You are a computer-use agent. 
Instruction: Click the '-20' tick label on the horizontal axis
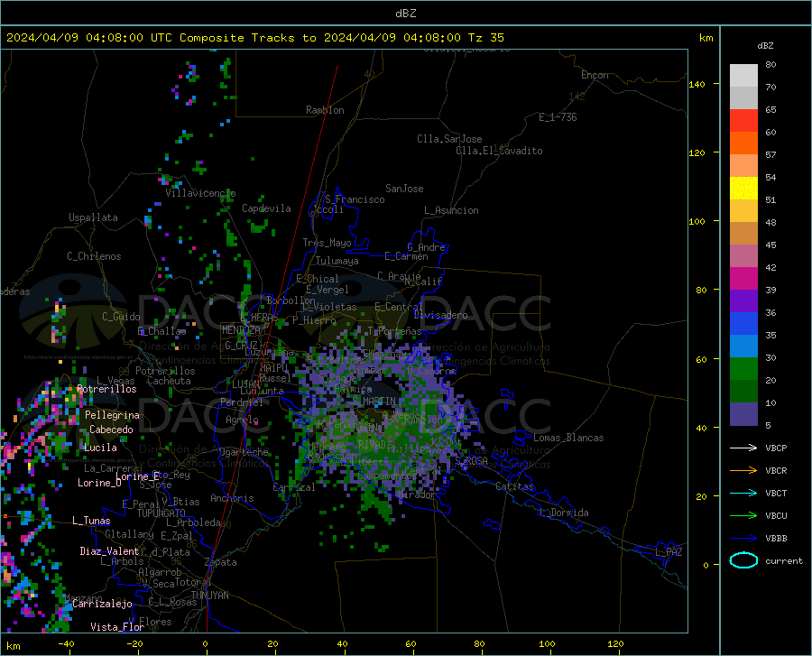click(x=134, y=643)
